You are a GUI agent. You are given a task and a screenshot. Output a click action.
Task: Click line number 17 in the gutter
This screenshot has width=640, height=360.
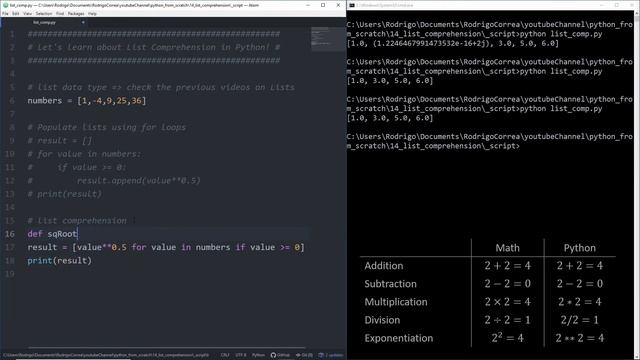point(10,247)
